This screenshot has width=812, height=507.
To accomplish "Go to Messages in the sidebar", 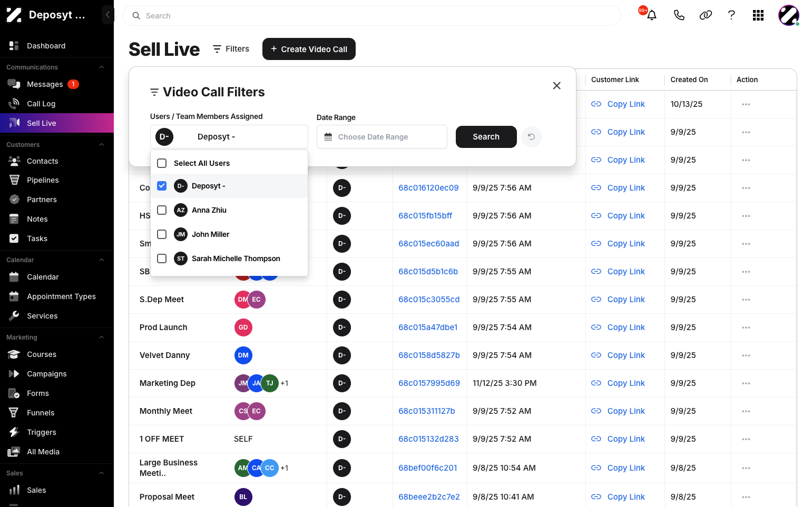I will coord(57,84).
